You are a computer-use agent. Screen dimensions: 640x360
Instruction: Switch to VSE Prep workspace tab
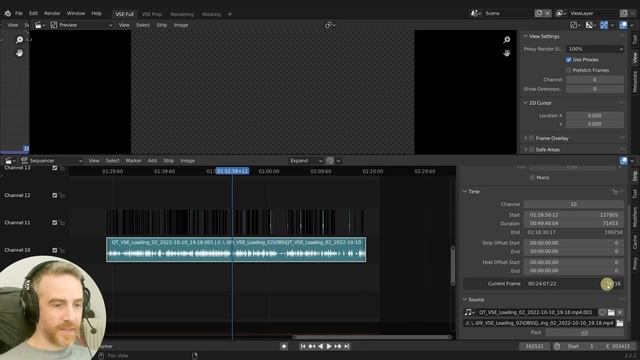(152, 14)
